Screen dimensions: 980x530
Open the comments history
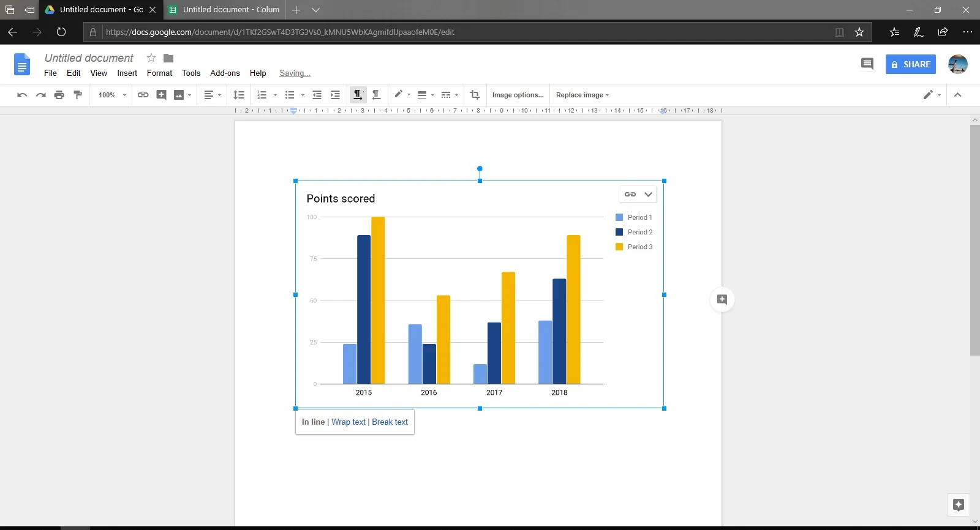click(867, 64)
